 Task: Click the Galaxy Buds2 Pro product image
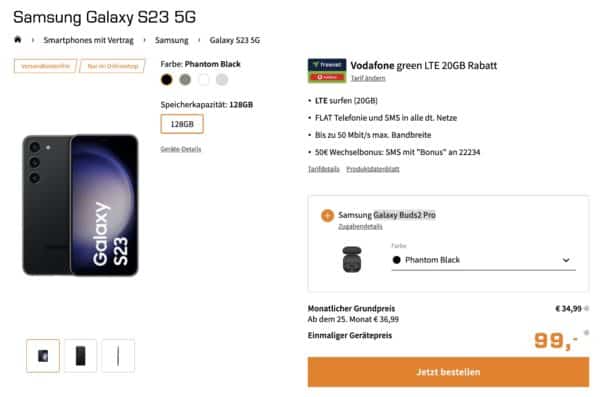pyautogui.click(x=352, y=259)
